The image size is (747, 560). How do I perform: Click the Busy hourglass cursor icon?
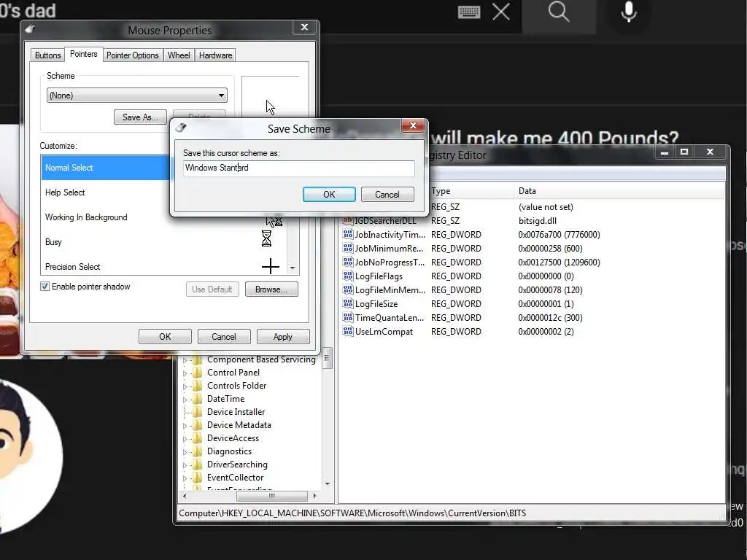point(267,238)
